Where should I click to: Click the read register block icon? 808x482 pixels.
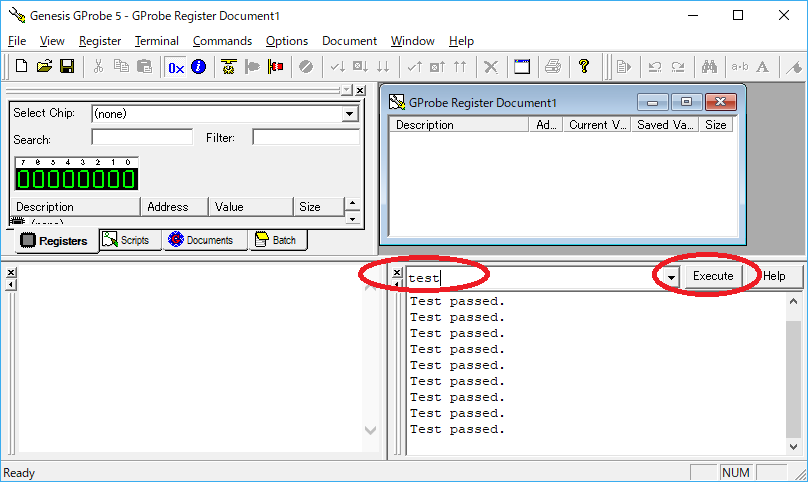coord(360,67)
